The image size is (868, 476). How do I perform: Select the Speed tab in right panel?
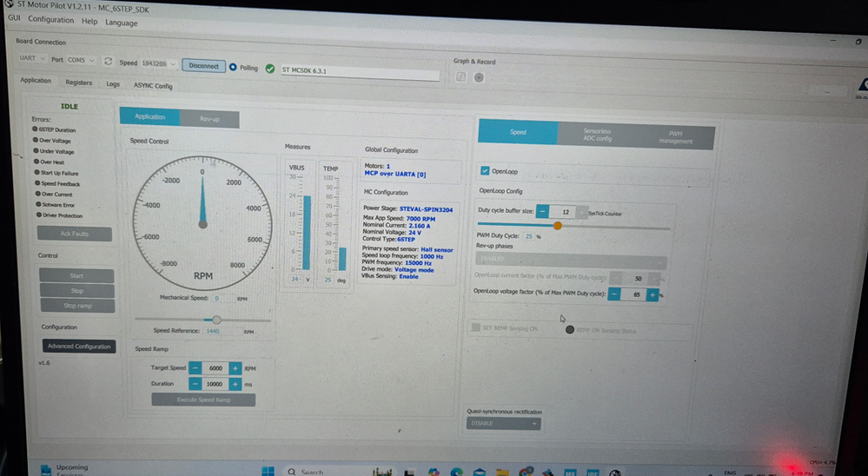[x=518, y=132]
